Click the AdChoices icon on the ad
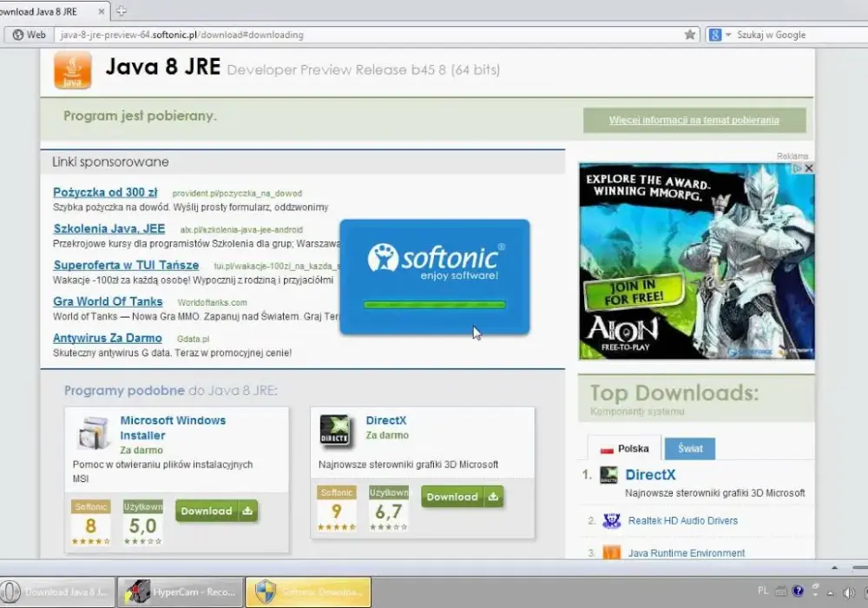868x608 pixels. pos(797,169)
